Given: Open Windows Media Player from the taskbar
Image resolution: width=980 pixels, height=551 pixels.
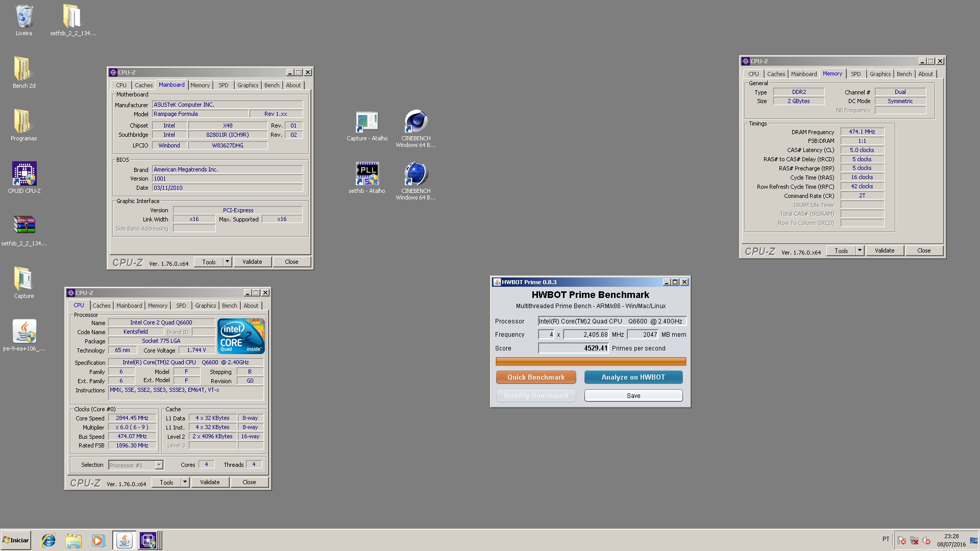Looking at the screenshot, I should [98, 540].
